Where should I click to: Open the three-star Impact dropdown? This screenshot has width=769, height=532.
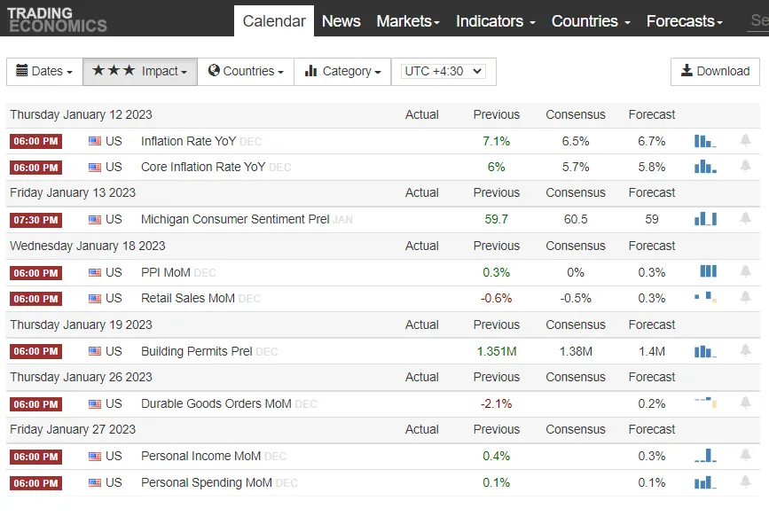tap(140, 72)
